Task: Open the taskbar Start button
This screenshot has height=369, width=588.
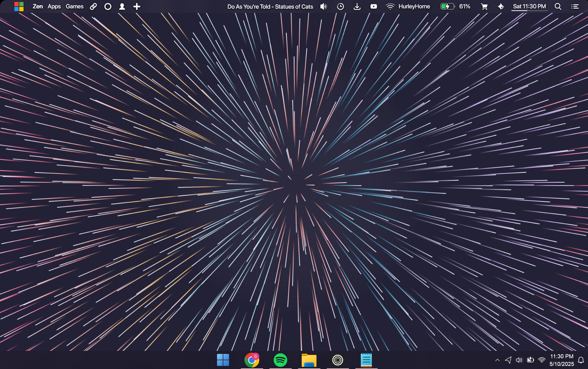Action: (x=223, y=360)
